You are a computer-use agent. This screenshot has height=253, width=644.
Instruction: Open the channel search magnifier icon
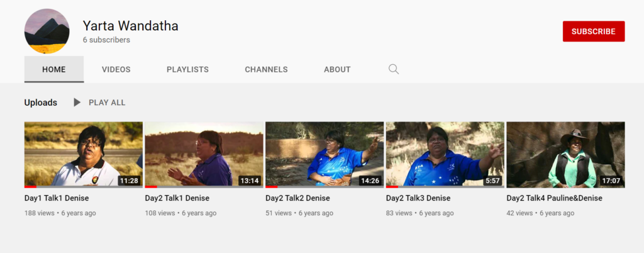point(394,69)
